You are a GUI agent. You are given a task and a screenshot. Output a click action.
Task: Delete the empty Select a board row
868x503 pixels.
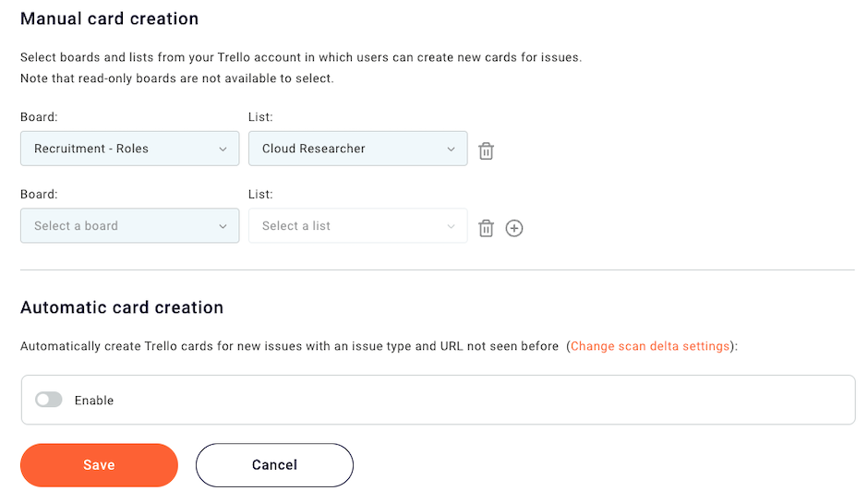[486, 228]
